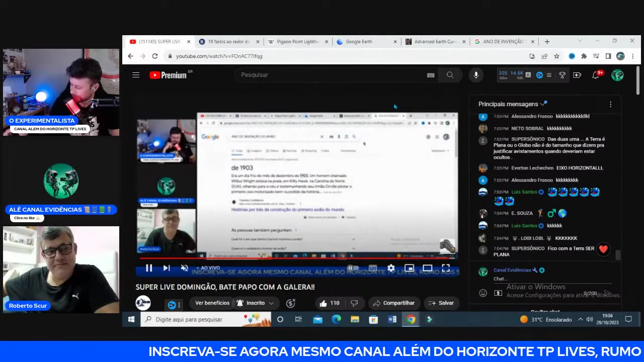Click the magnifier search button
The image size is (644, 362).
[450, 75]
